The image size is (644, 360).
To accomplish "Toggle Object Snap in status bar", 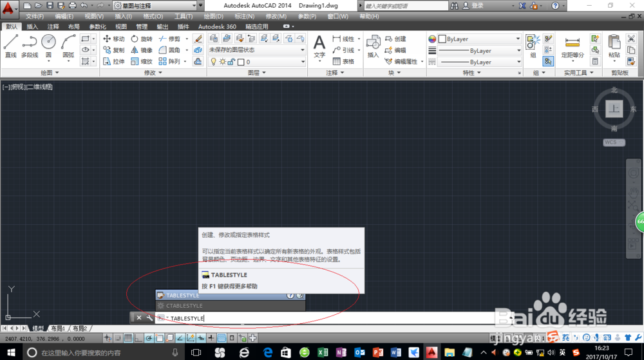I will tap(159, 338).
